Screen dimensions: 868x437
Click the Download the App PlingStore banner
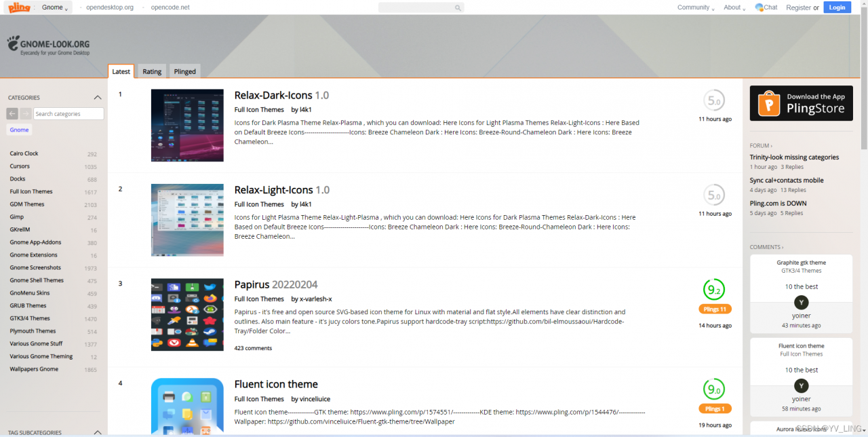pyautogui.click(x=801, y=103)
